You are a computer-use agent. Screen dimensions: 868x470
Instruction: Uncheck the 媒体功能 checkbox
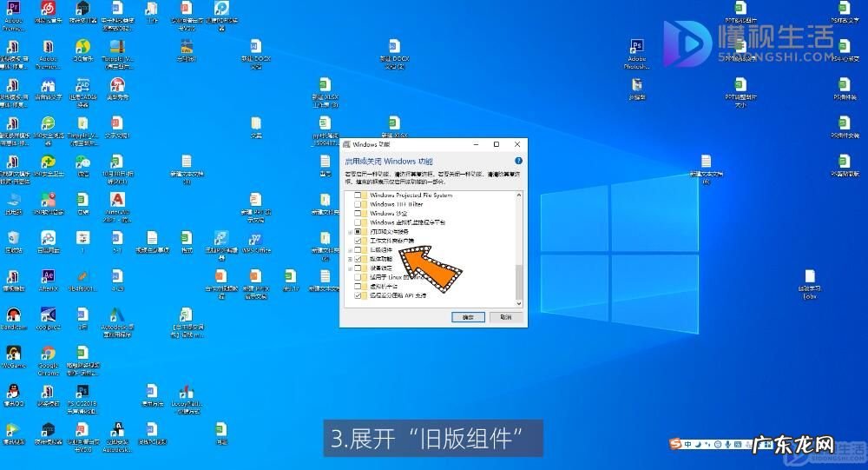[x=358, y=259]
